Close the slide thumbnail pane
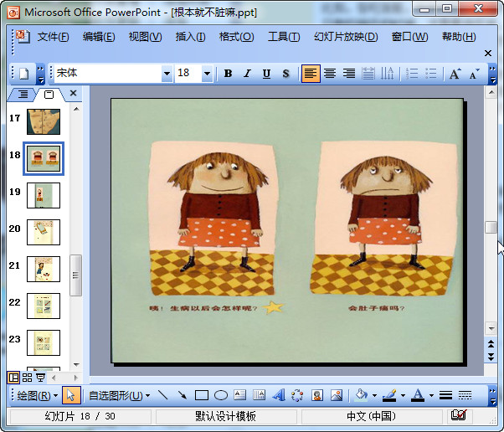The width and height of the screenshot is (504, 432). click(74, 93)
